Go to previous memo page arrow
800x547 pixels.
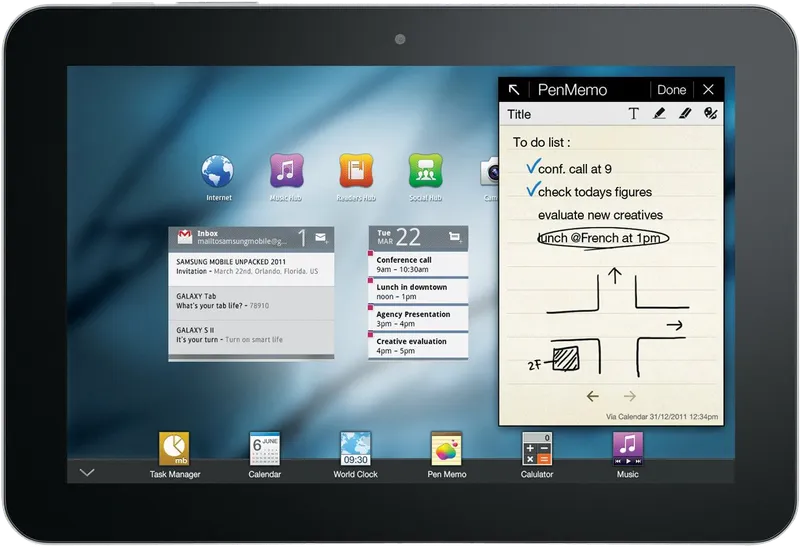click(x=592, y=396)
